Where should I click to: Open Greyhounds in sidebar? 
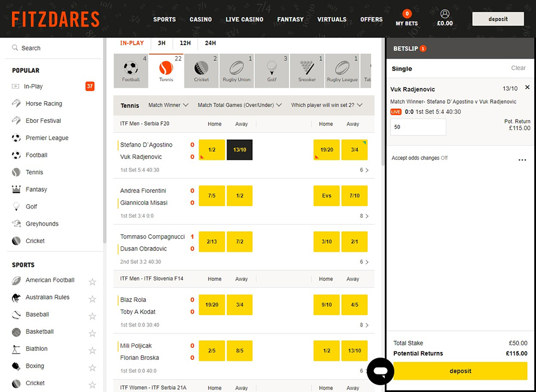(42, 224)
